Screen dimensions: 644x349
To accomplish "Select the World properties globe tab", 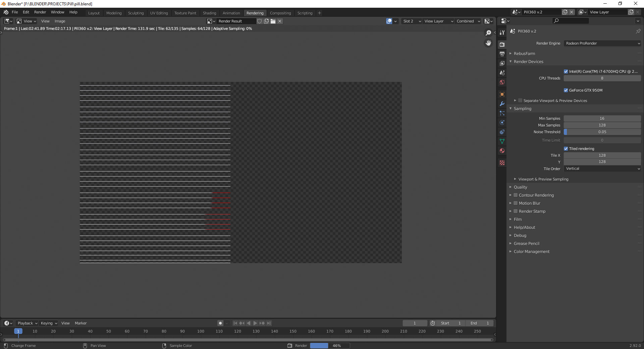I will click(502, 82).
